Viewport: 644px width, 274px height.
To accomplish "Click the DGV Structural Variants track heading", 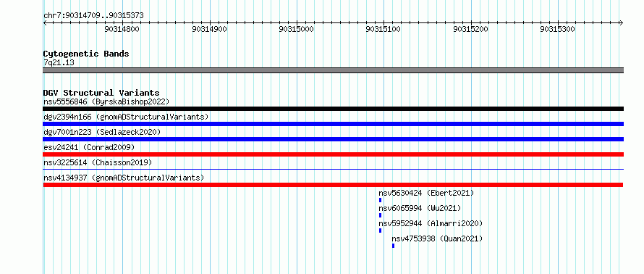I will [x=101, y=93].
